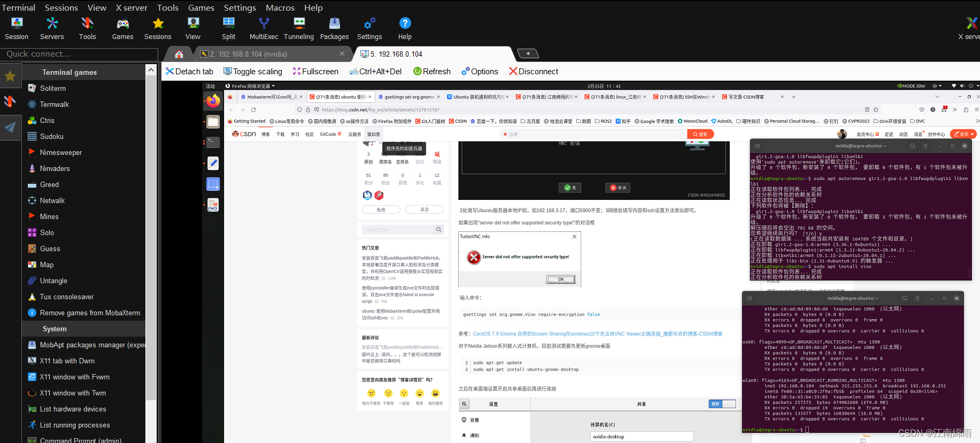Click the '关注' follow button
The width and height of the screenshot is (980, 443).
pyautogui.click(x=425, y=209)
